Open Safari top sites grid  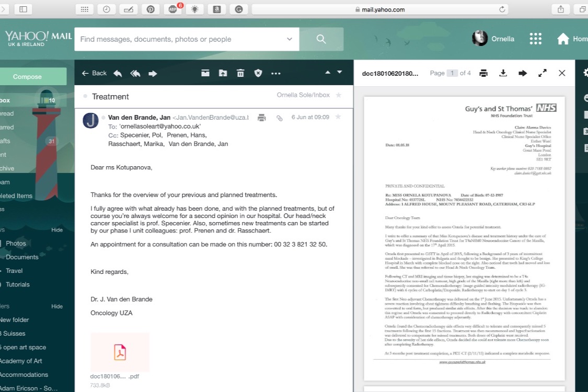[x=84, y=9]
